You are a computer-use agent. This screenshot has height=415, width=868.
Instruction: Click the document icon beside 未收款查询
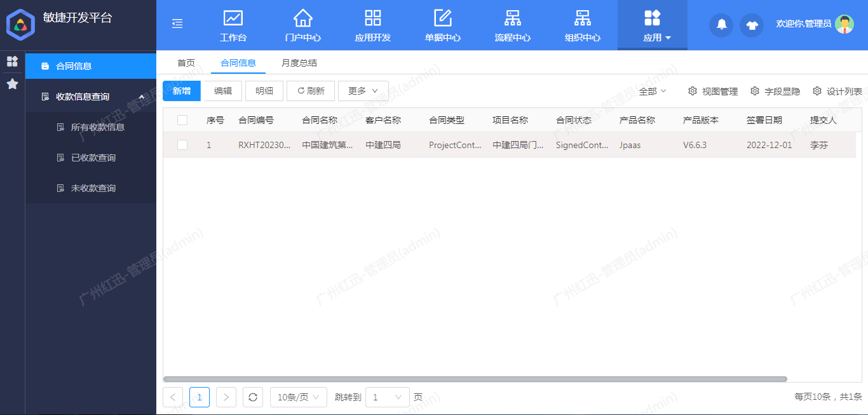click(x=61, y=188)
